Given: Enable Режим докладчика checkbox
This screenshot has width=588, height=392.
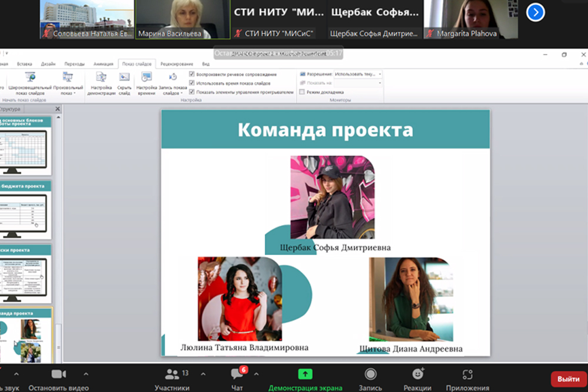Looking at the screenshot, I should click(302, 92).
